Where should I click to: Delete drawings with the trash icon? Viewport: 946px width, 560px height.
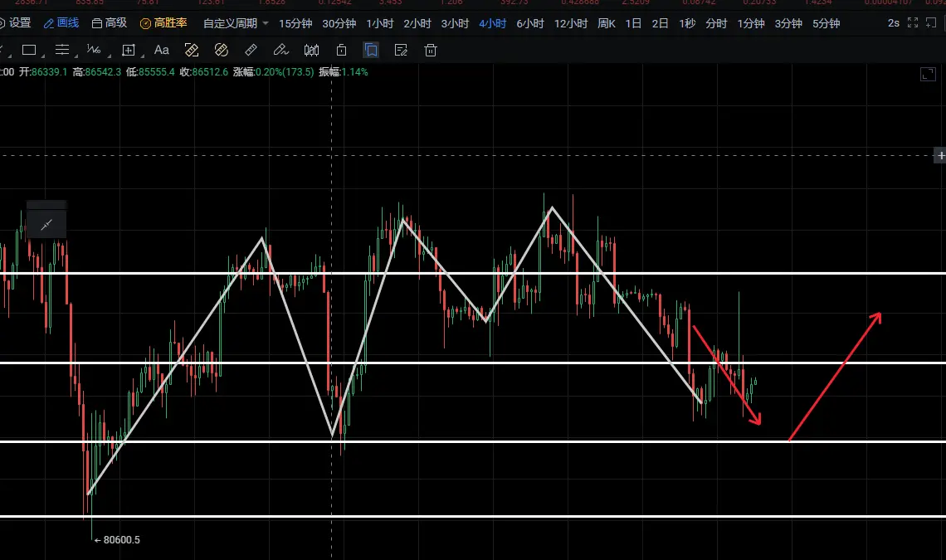(x=430, y=50)
